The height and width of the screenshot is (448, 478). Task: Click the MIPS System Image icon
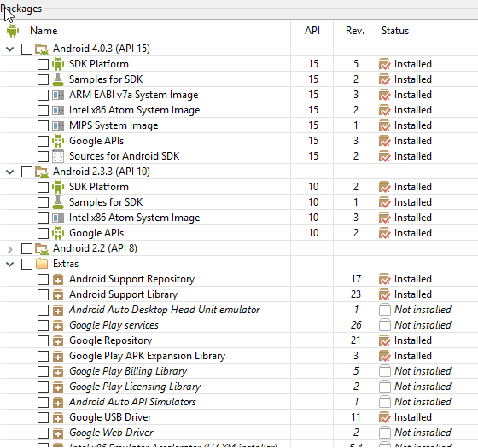click(58, 125)
